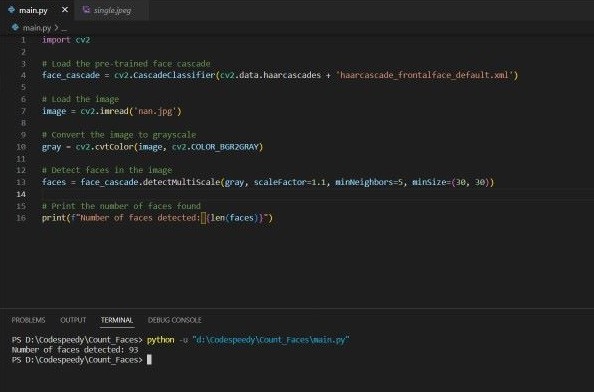Select the TERMINAL panel tab
Viewport: 594px width, 392px height.
click(x=117, y=320)
